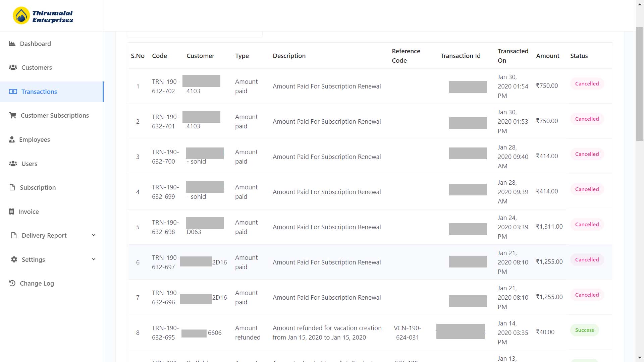Image resolution: width=644 pixels, height=362 pixels.
Task: Open the Delivery Report menu
Action: [x=44, y=235]
